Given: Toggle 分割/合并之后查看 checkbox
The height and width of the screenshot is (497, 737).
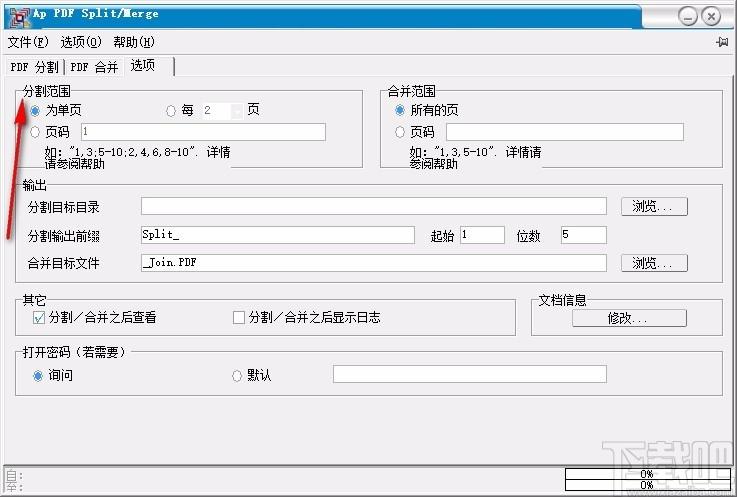Looking at the screenshot, I should [x=39, y=318].
